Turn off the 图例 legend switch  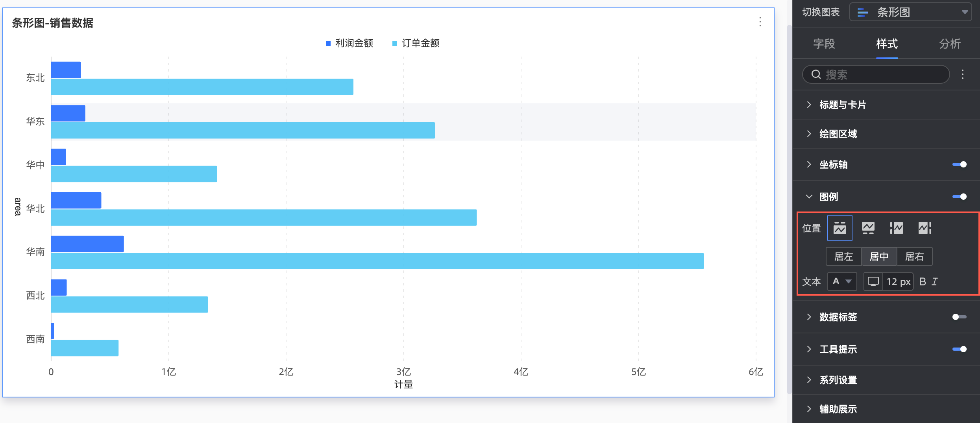(x=959, y=197)
